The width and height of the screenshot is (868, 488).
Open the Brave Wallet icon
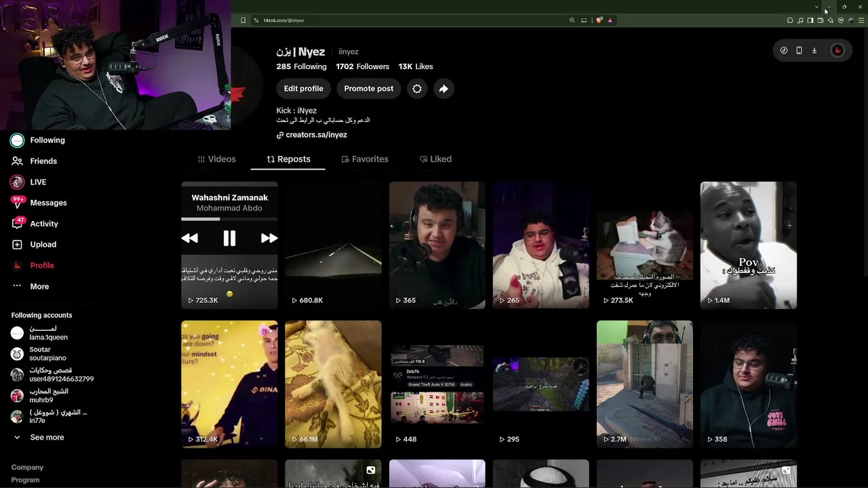click(821, 20)
